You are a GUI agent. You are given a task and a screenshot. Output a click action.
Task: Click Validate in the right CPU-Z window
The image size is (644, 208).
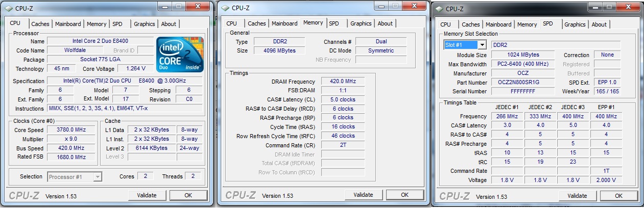(x=578, y=196)
